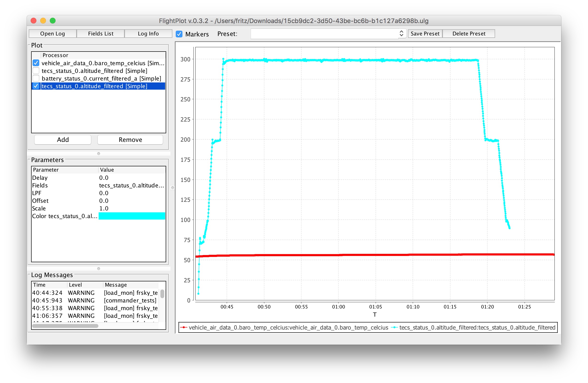Enable the unchecked tecs_status_0.altitude_filtered processor

click(36, 71)
